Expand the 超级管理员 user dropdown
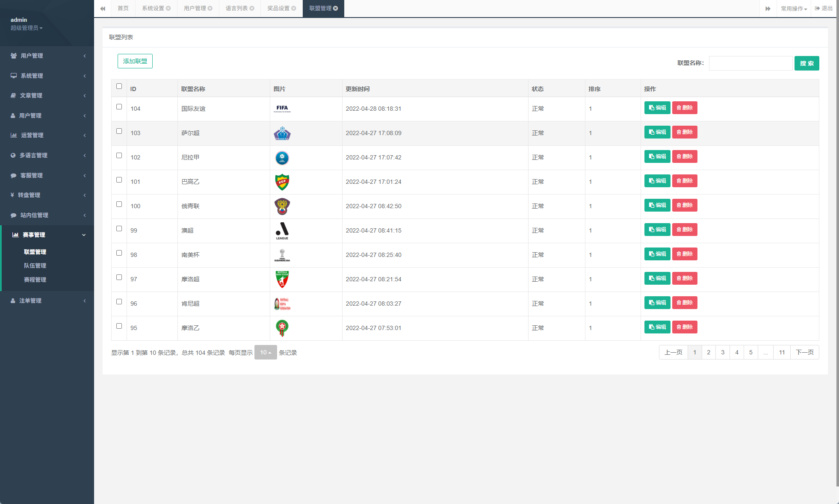Image resolution: width=839 pixels, height=504 pixels. (x=27, y=28)
